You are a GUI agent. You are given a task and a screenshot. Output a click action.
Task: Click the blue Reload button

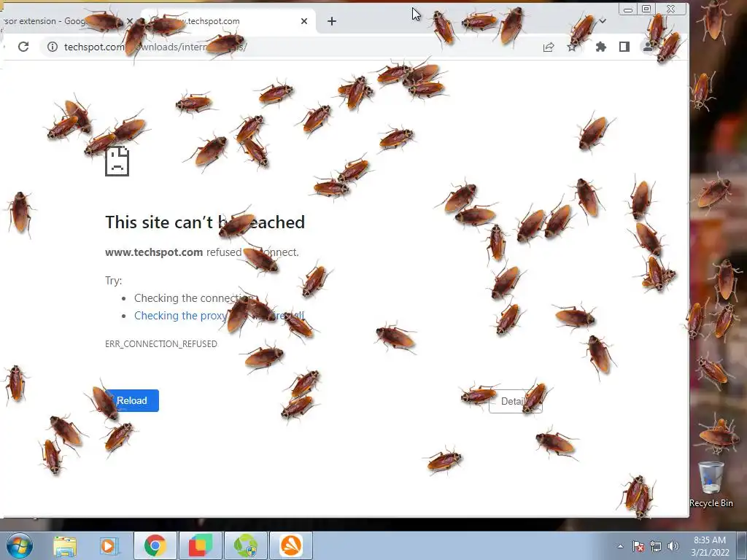(132, 400)
